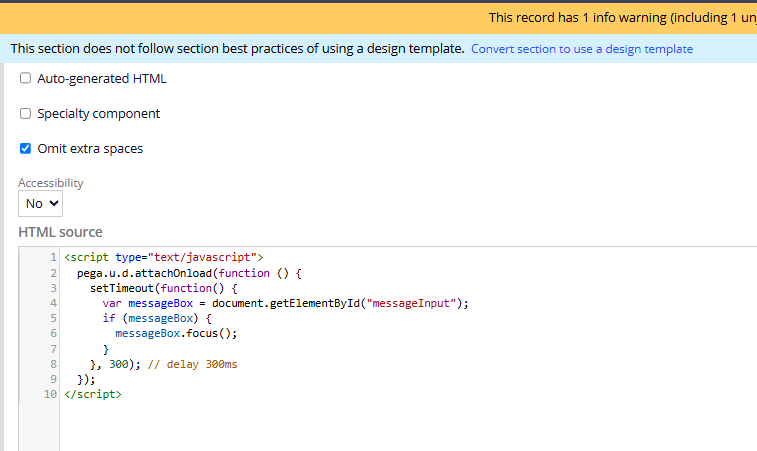The width and height of the screenshot is (757, 451).
Task: Click Convert section to use a design template link
Action: (x=582, y=49)
